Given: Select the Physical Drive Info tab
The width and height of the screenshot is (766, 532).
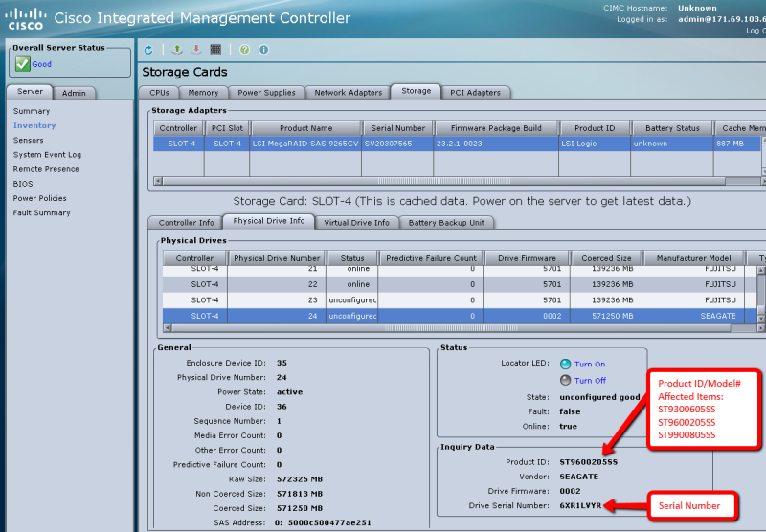Looking at the screenshot, I should tap(269, 221).
